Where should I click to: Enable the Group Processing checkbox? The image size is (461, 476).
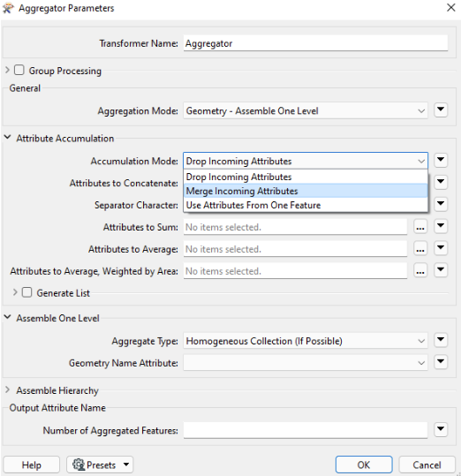[19, 70]
